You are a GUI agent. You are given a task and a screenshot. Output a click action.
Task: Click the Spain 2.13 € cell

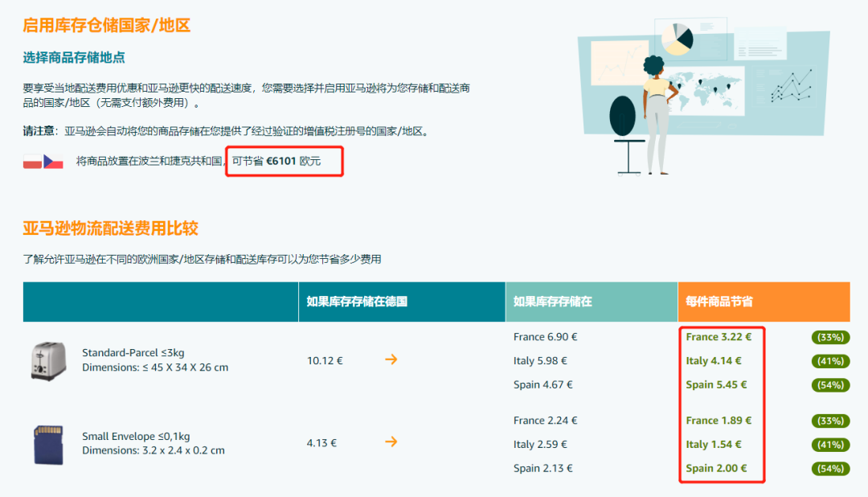point(543,468)
